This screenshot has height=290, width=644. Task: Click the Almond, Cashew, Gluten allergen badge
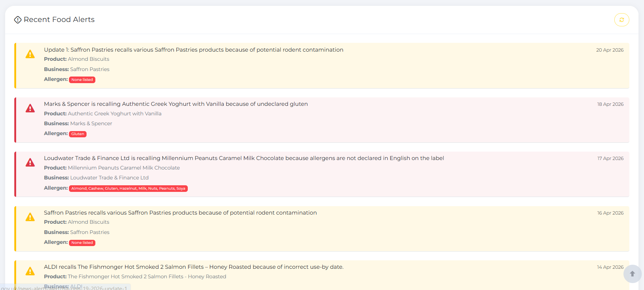click(x=128, y=189)
